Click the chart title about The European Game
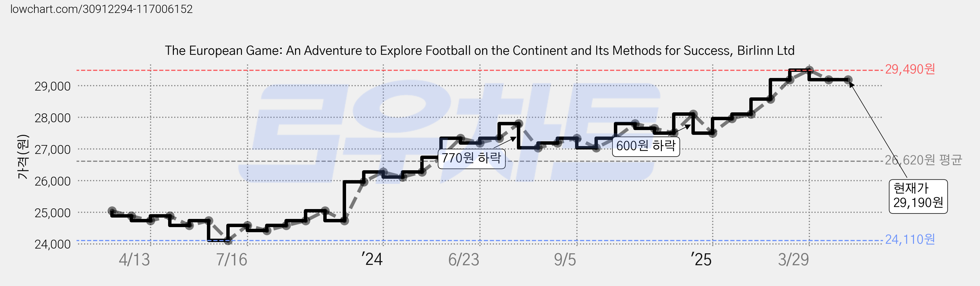The width and height of the screenshot is (980, 286). point(479,51)
